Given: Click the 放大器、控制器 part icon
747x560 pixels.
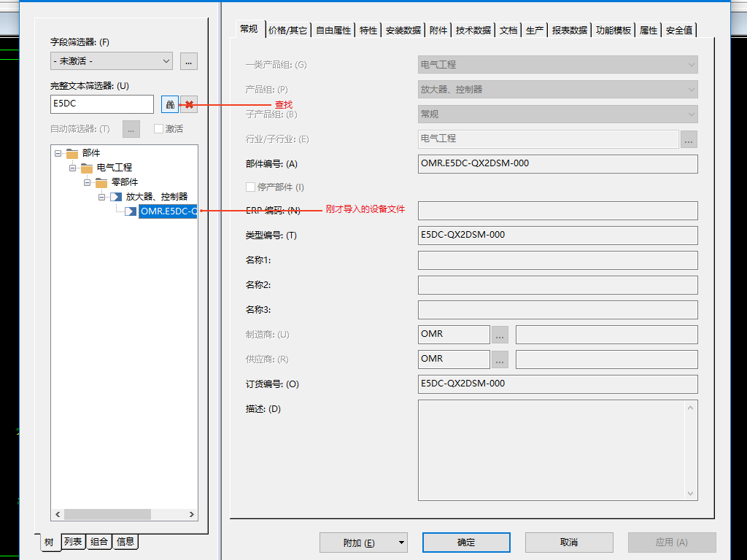Looking at the screenshot, I should click(116, 197).
